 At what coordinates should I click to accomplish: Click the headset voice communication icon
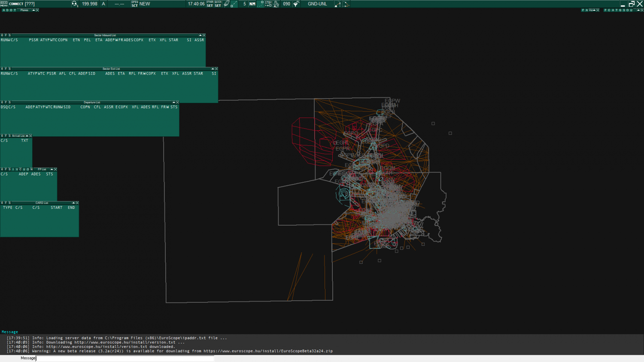75,4
